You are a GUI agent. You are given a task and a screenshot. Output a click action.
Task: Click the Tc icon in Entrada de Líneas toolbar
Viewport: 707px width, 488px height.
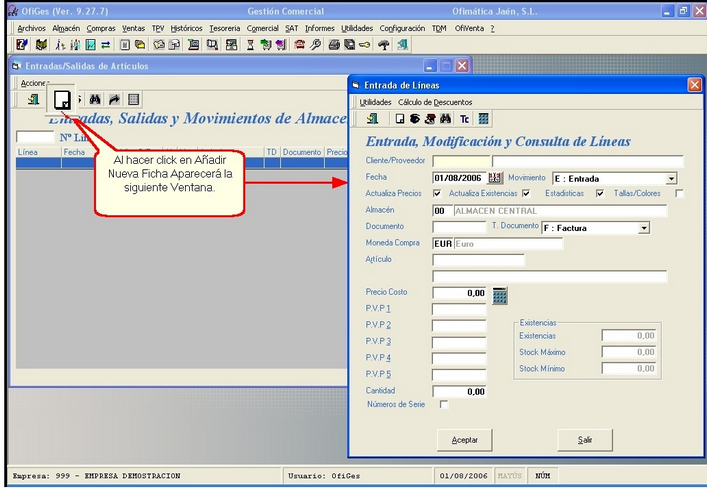pos(464,119)
